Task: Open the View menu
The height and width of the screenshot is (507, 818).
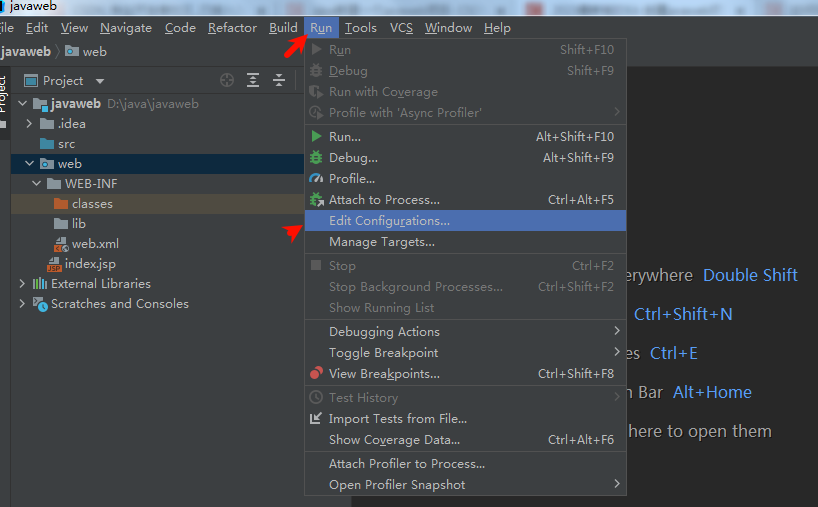Action: 74,28
